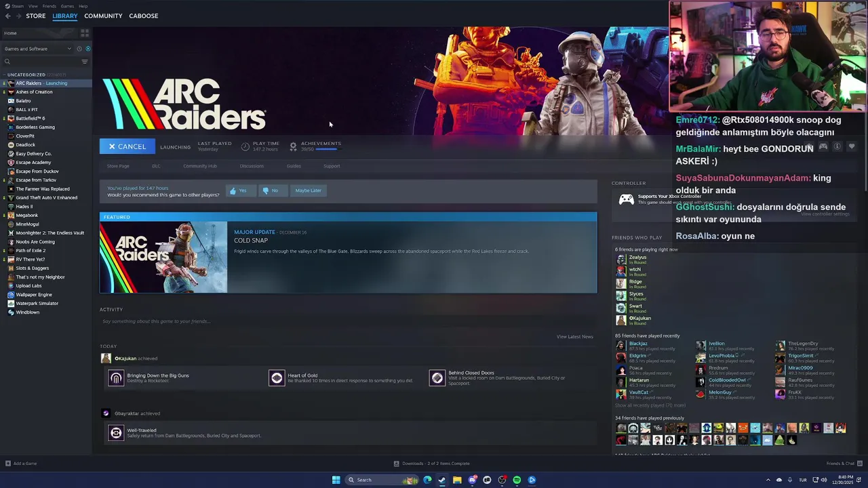This screenshot has width=868, height=488.
Task: Click the forward navigation arrow
Action: (x=18, y=16)
